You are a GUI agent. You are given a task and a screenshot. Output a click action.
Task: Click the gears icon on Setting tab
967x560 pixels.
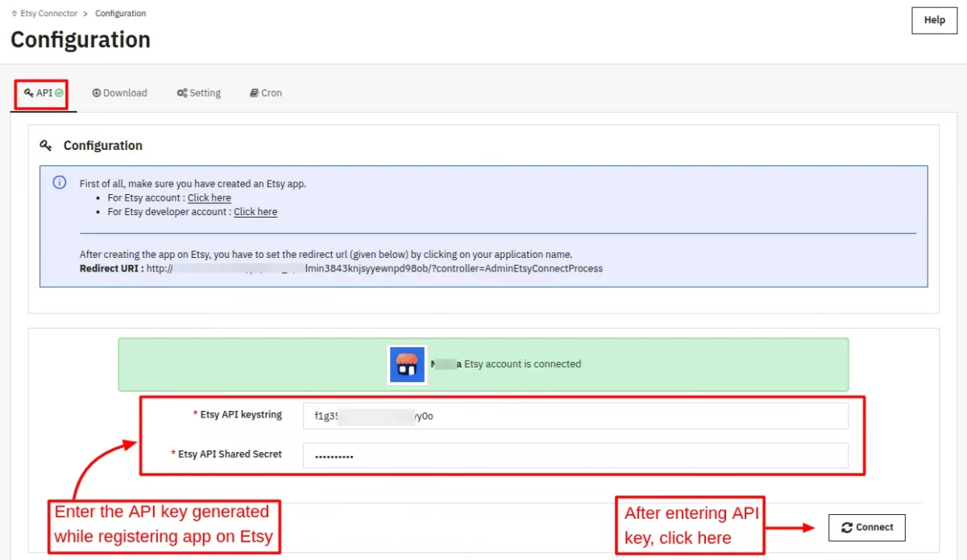[182, 93]
